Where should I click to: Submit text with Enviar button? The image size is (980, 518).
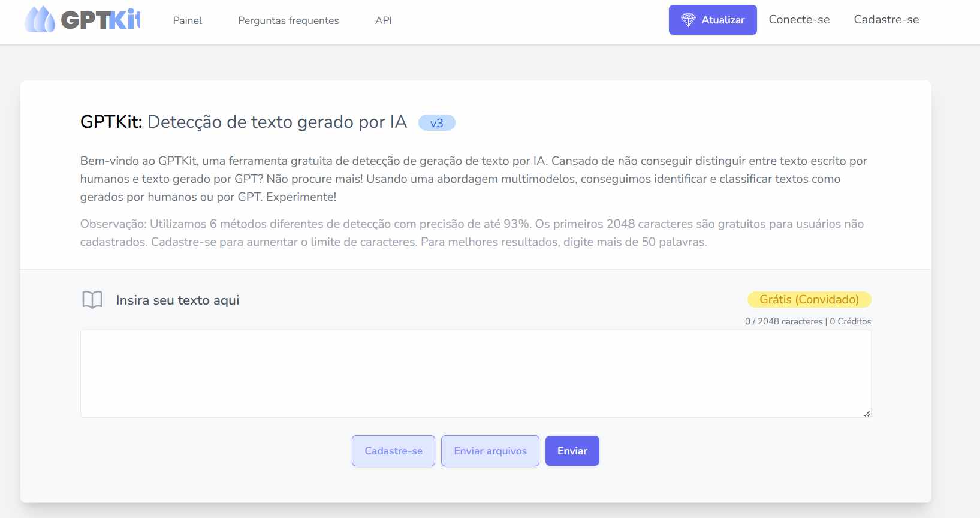pos(572,451)
